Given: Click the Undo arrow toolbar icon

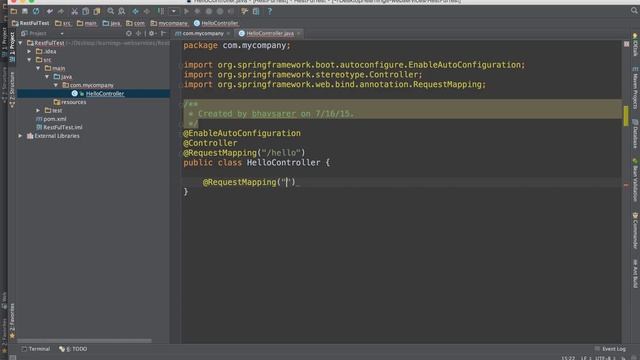Looking at the screenshot, I should [50, 11].
